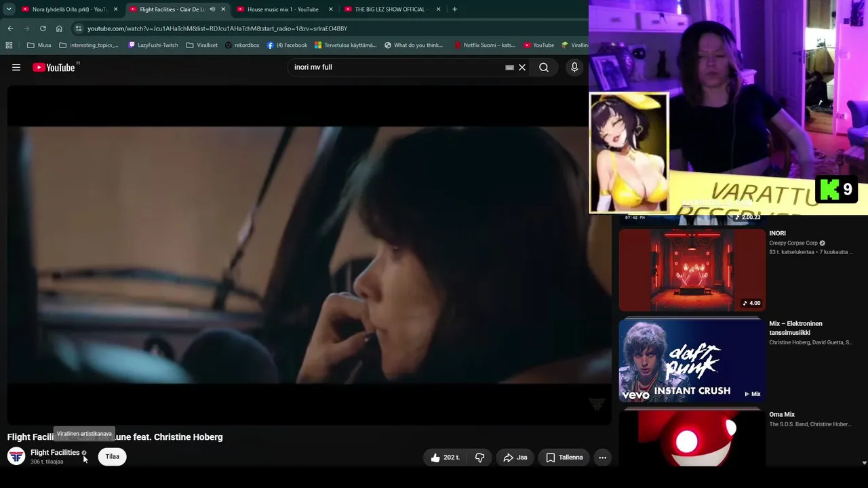Image resolution: width=868 pixels, height=488 pixels.
Task: Open the Chrome apps grid shortcut
Action: (9, 45)
